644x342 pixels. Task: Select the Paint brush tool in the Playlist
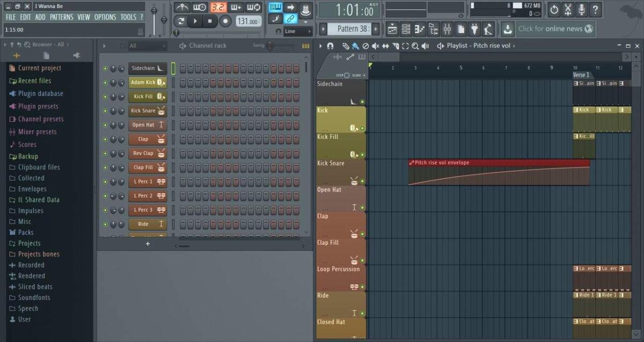point(356,46)
